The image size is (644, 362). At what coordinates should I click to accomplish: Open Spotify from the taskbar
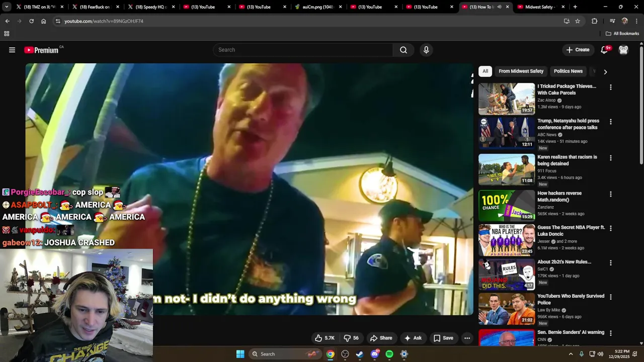coord(389,354)
